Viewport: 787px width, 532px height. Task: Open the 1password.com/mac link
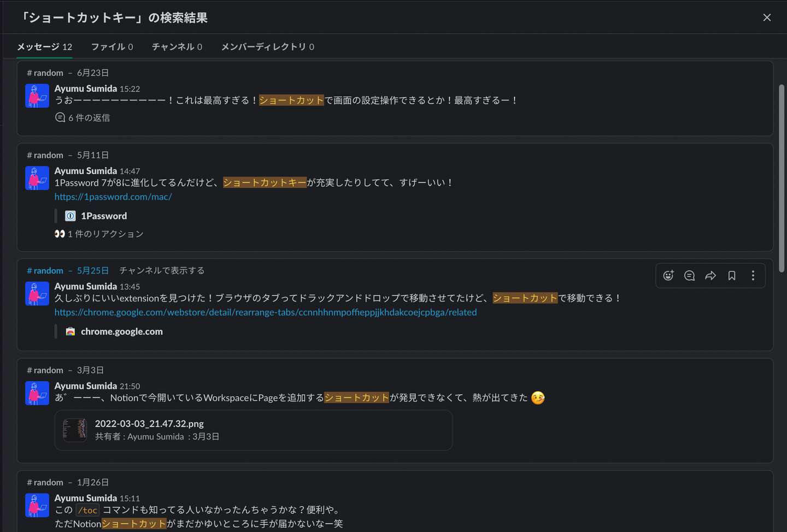pyautogui.click(x=113, y=197)
